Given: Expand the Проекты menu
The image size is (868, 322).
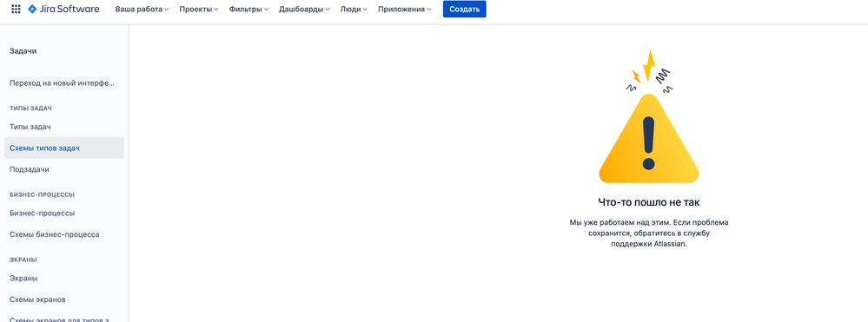Looking at the screenshot, I should point(199,10).
